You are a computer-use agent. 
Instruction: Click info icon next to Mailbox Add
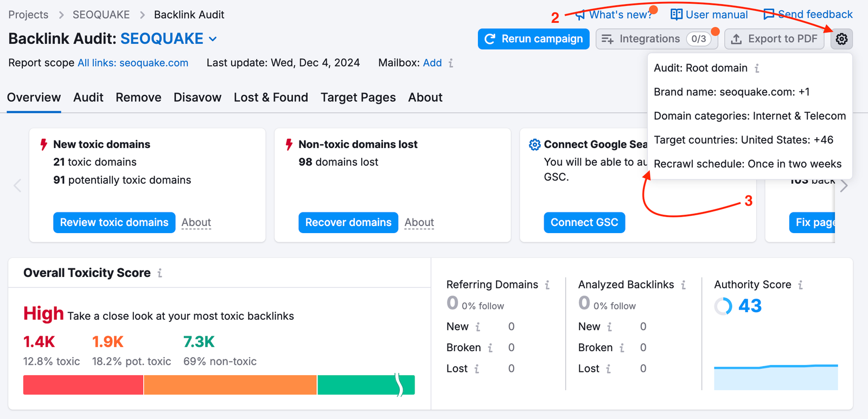(x=451, y=63)
